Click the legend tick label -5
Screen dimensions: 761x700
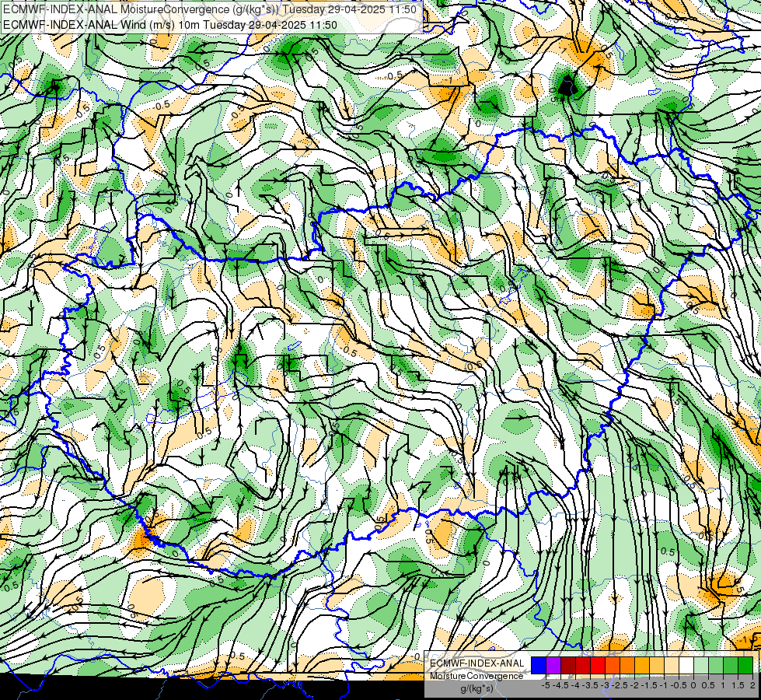tap(546, 685)
